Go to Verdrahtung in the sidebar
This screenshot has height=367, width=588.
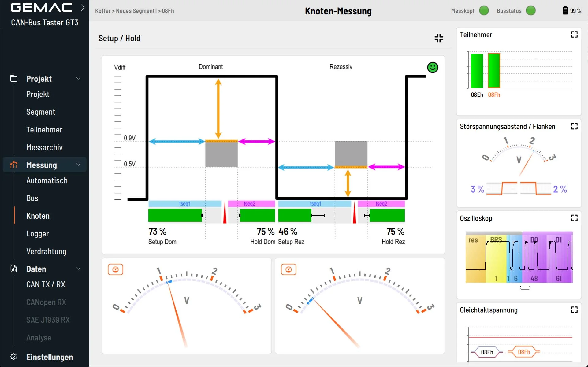(x=46, y=251)
